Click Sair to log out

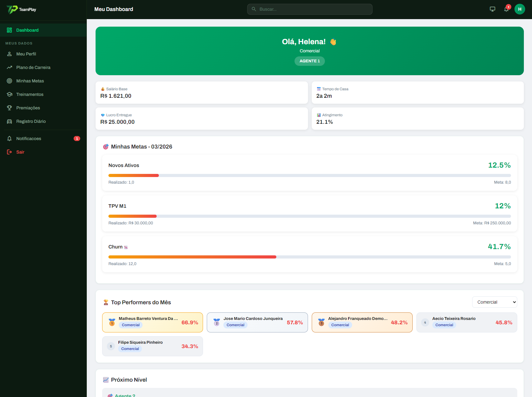[43, 152]
